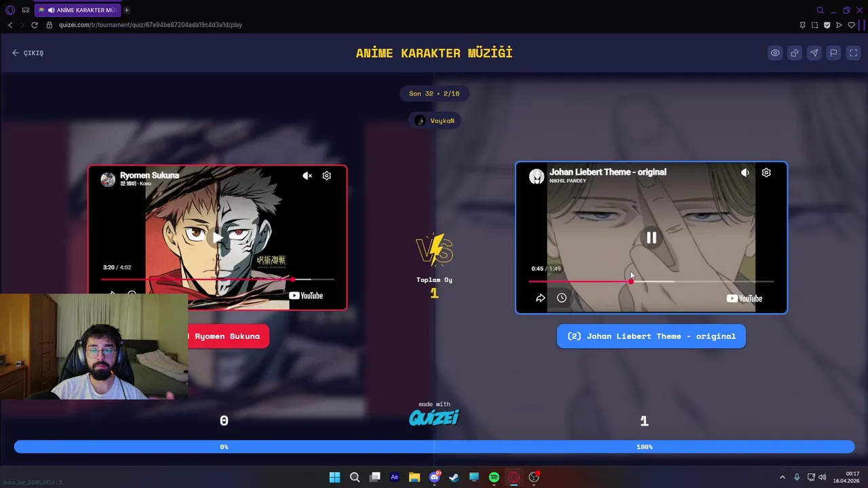Click the flag report icon in quiz header
This screenshot has height=488, width=868.
point(834,53)
